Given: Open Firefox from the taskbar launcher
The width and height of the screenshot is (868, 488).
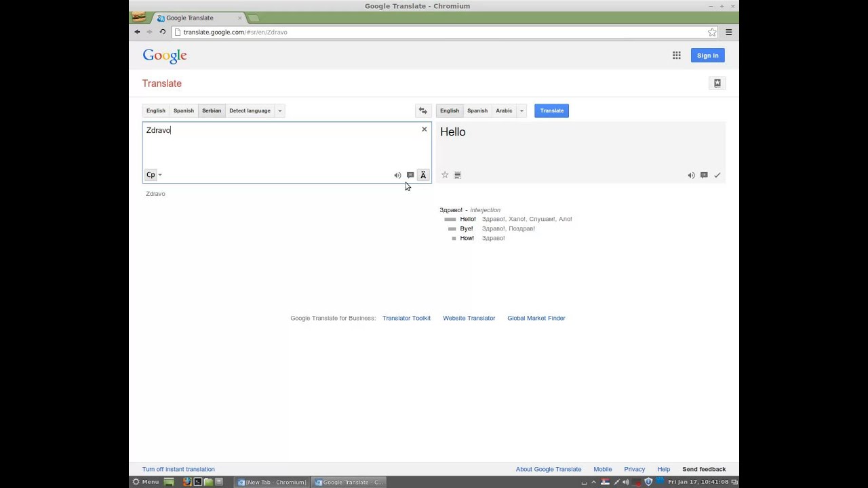Looking at the screenshot, I should point(187,482).
